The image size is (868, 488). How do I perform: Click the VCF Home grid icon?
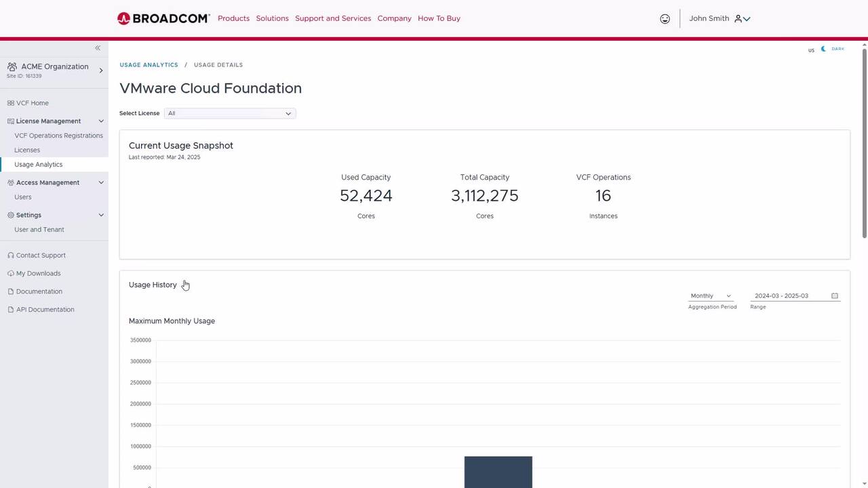[10, 103]
